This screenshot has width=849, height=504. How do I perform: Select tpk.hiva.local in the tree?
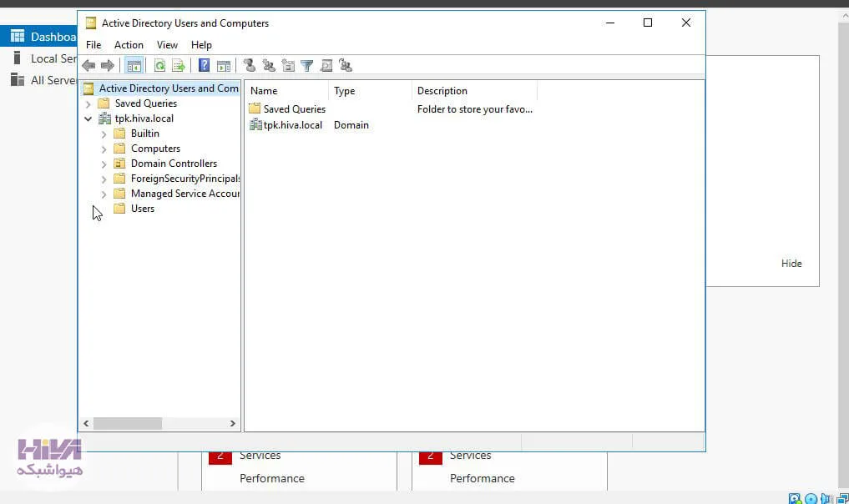pos(144,118)
